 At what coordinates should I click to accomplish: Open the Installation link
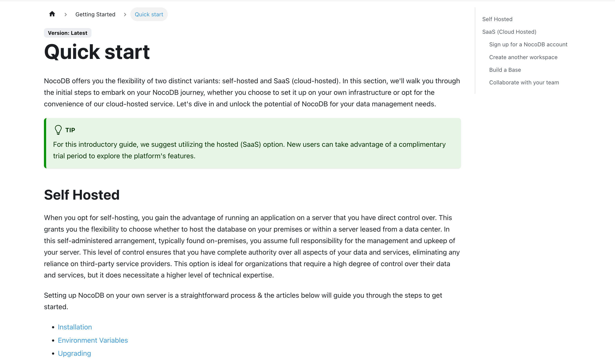point(75,327)
